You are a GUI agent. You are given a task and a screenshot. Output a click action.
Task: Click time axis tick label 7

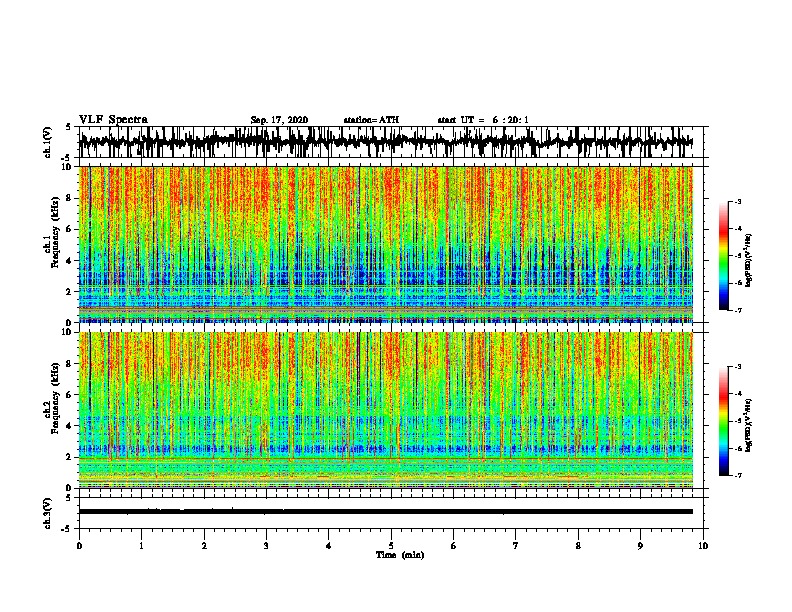point(516,546)
